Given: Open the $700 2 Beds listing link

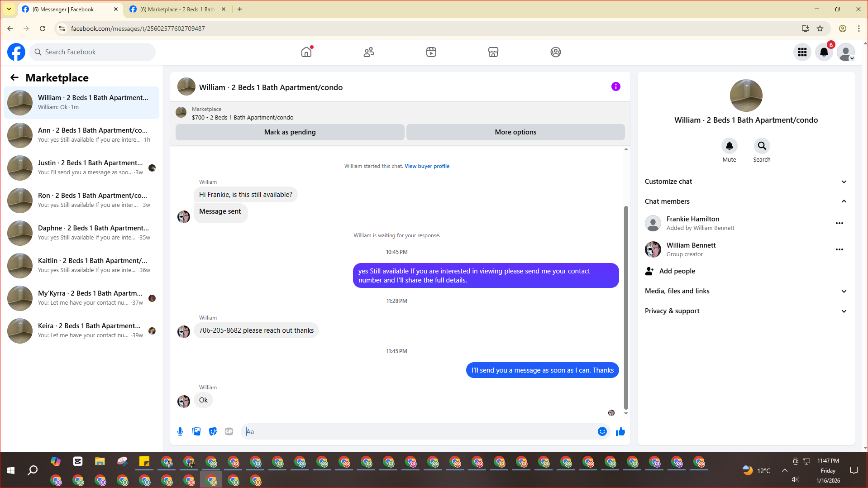Looking at the screenshot, I should pos(243,118).
